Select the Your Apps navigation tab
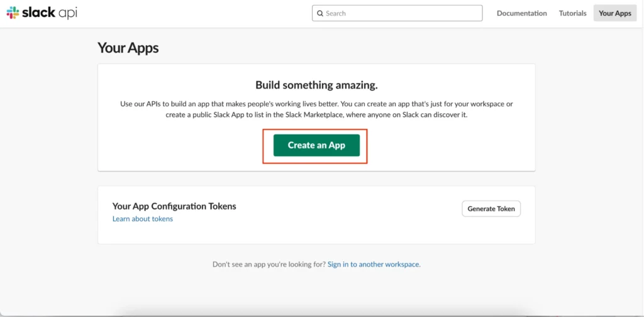Image resolution: width=644 pixels, height=317 pixels. pyautogui.click(x=614, y=13)
